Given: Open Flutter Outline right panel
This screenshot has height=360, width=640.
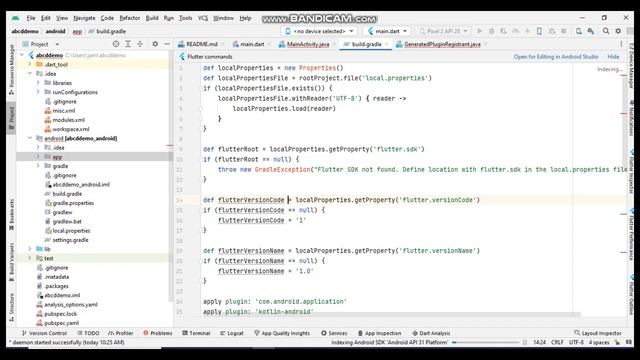Looking at the screenshot, I should (x=631, y=296).
